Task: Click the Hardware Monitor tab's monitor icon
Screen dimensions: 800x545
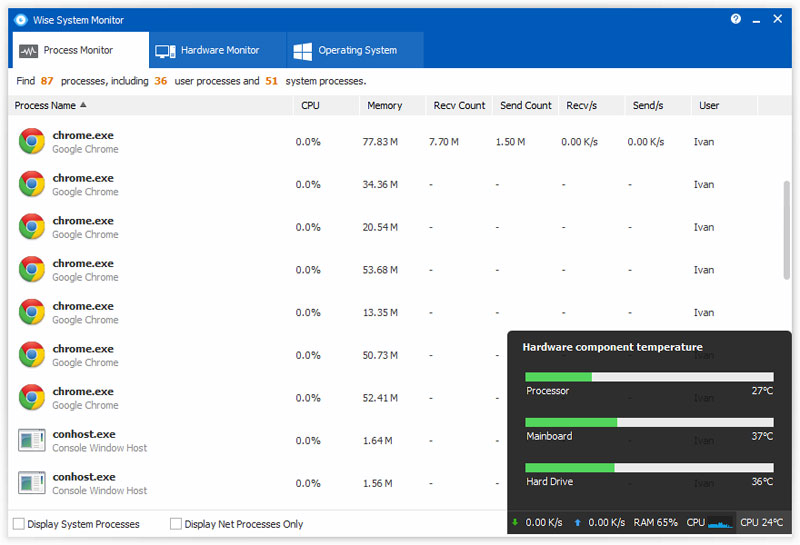Action: [165, 51]
